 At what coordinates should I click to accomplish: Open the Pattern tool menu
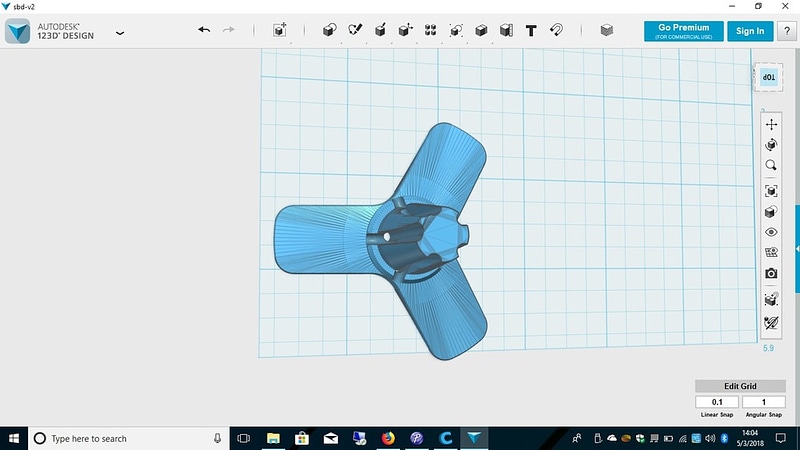pyautogui.click(x=430, y=30)
